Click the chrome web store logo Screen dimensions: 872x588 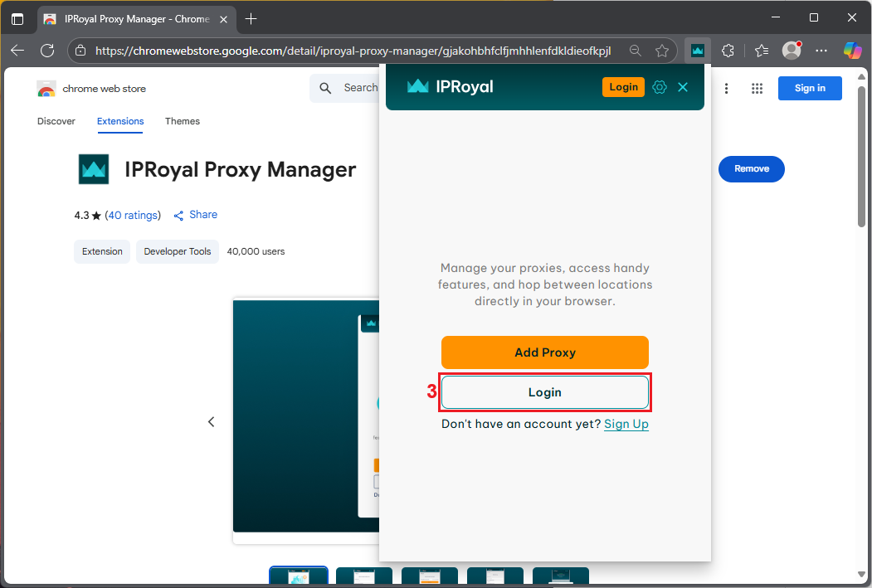coord(91,89)
